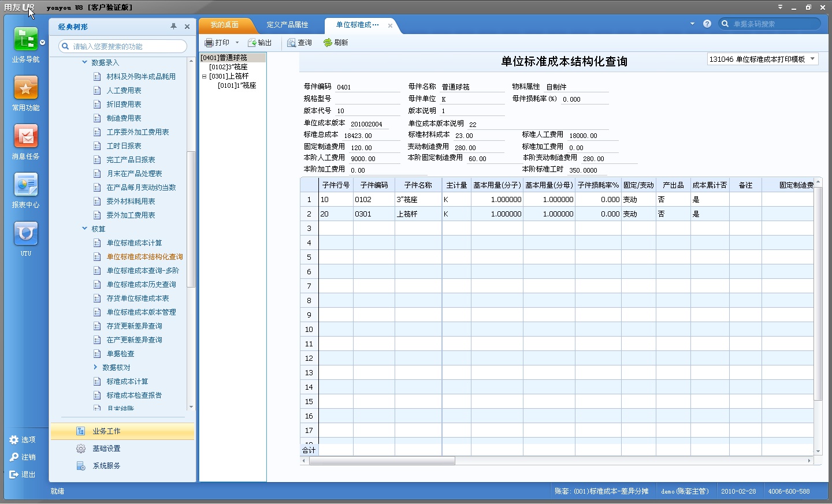Viewport: 832px width, 504px height.
Task: Click the 打印 print toolbar button
Action: pyautogui.click(x=217, y=43)
